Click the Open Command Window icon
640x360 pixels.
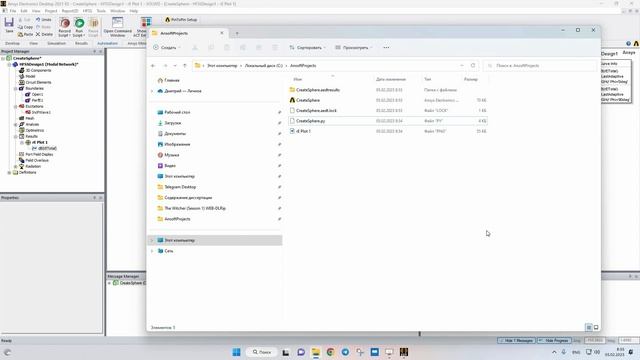tap(118, 27)
